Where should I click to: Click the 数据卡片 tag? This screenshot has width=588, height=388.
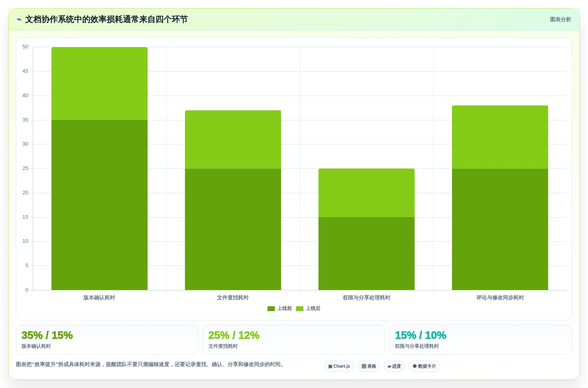tap(424, 366)
